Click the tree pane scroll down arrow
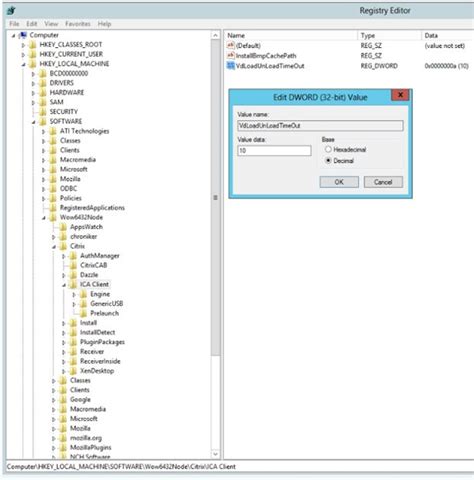This screenshot has width=474, height=480. point(215,454)
